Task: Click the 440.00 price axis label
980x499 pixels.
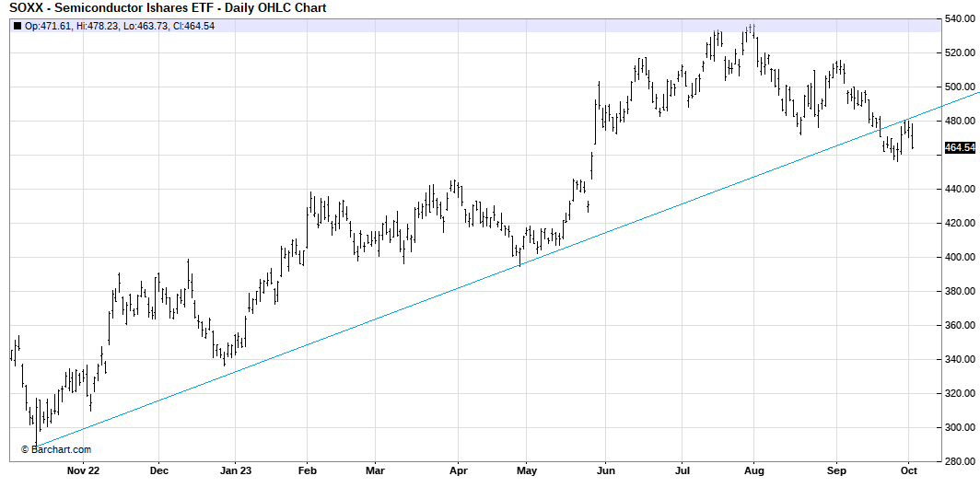Action: (x=960, y=190)
